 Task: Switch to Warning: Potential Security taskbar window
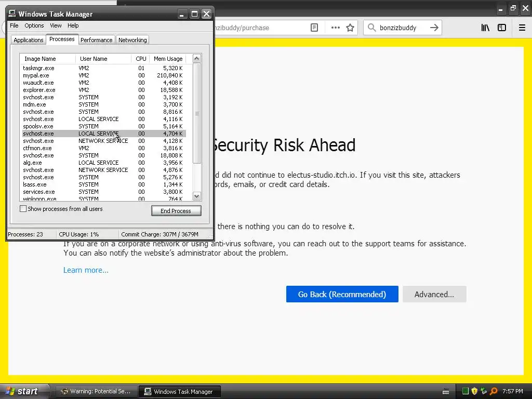[97, 391]
